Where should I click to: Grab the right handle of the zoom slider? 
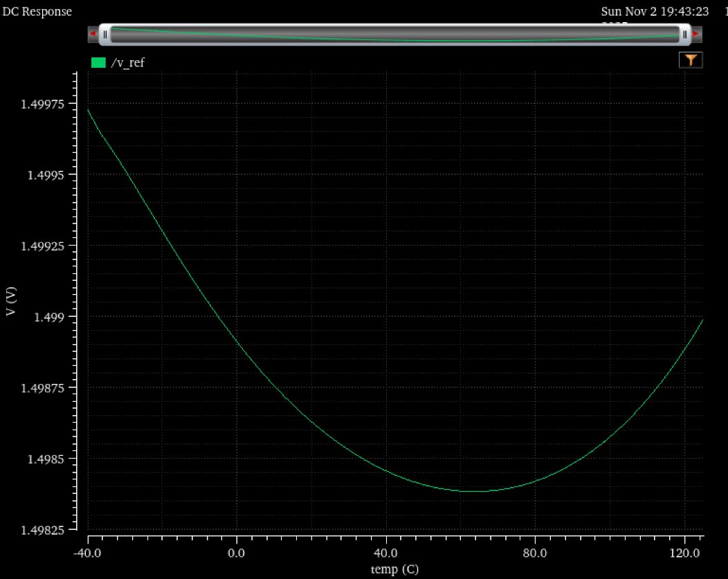[685, 35]
